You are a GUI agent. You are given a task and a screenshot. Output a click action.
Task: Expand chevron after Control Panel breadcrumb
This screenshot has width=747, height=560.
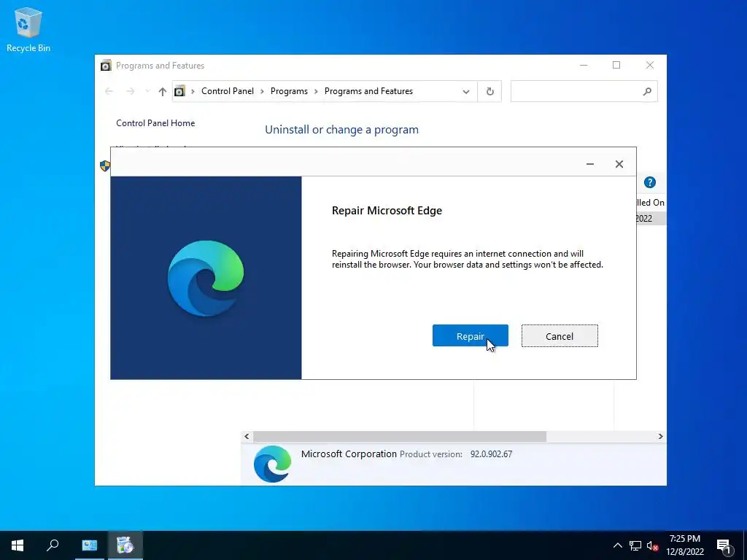pyautogui.click(x=262, y=91)
